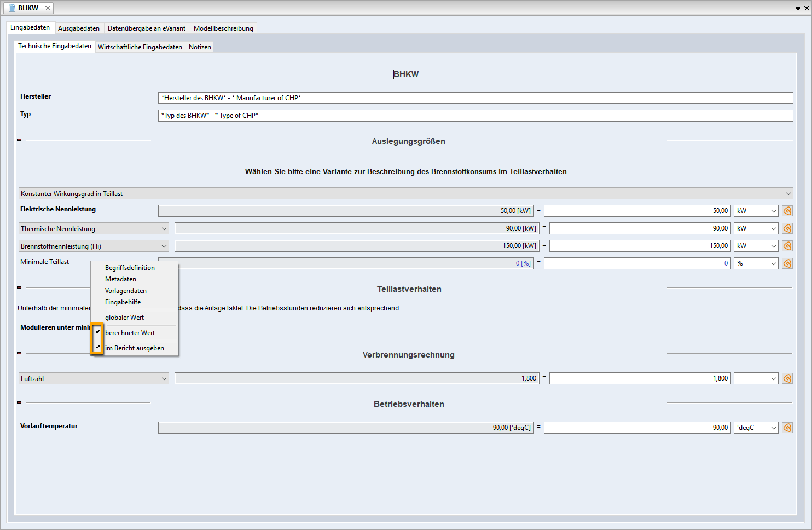Click Eingabehilfe in the context menu
Viewport: 812px width, 530px height.
tap(123, 302)
